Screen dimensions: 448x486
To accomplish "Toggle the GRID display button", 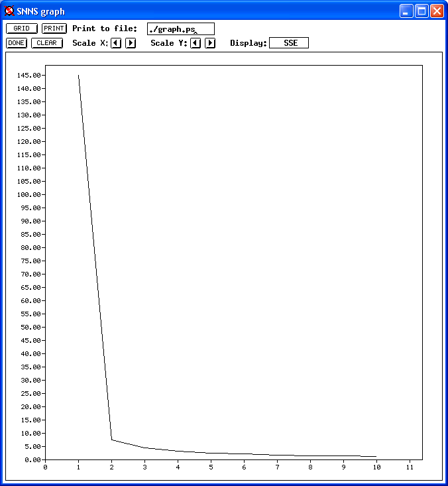I will click(22, 29).
